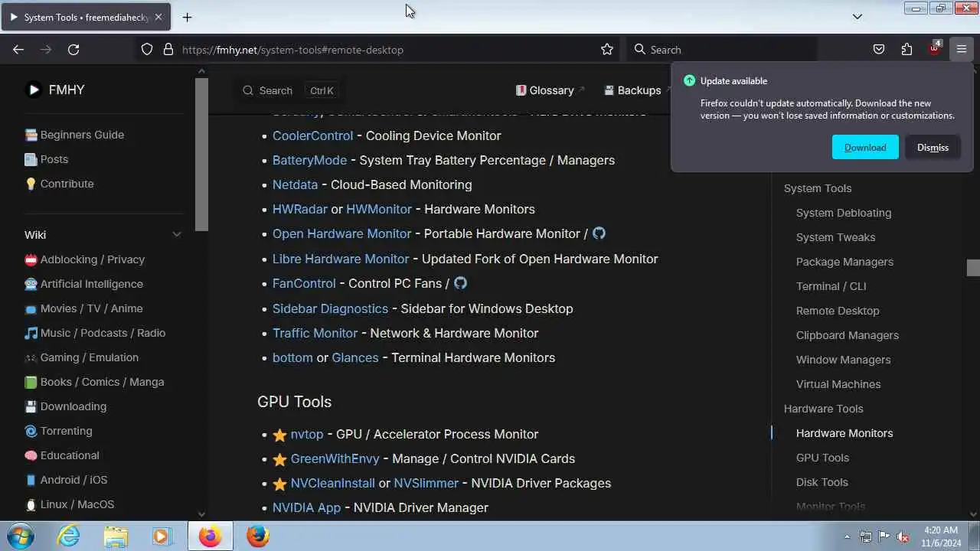Launch Internet Explorer from taskbar
980x551 pixels.
(69, 536)
